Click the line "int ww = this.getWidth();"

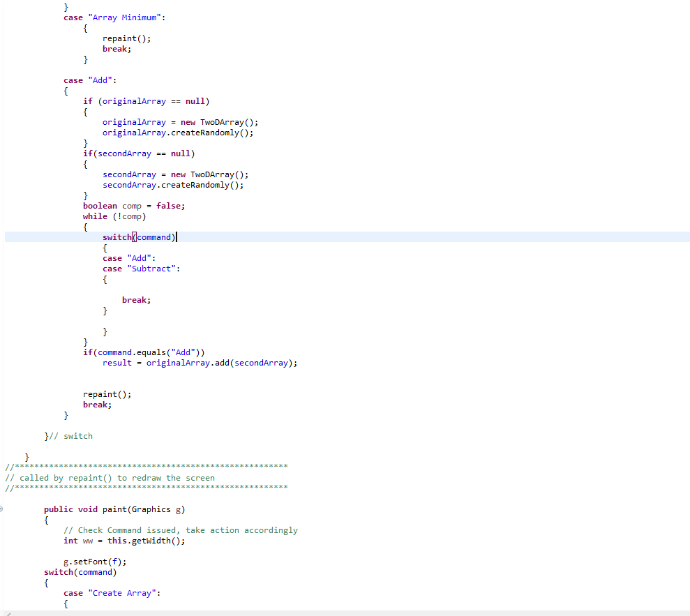(124, 541)
